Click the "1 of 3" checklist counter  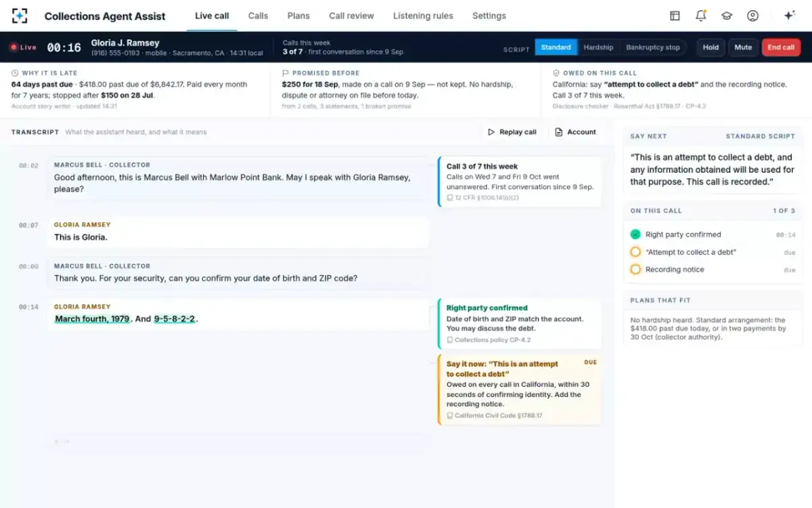click(784, 211)
